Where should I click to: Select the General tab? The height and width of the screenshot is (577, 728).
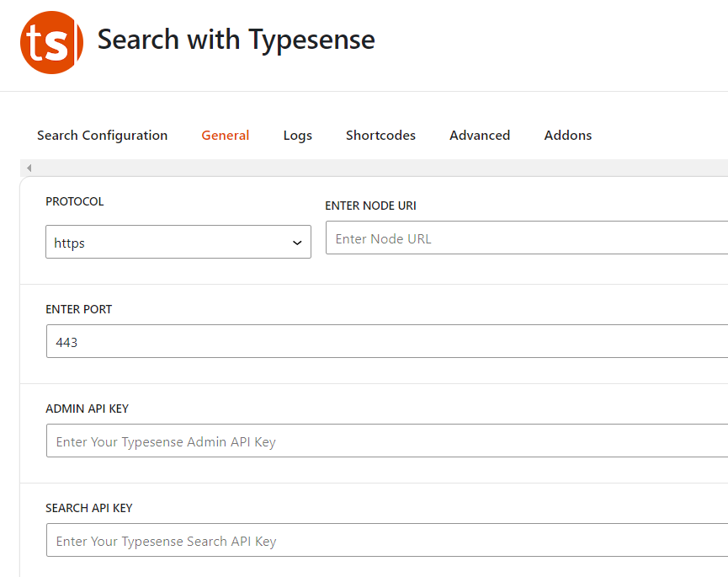click(x=226, y=136)
